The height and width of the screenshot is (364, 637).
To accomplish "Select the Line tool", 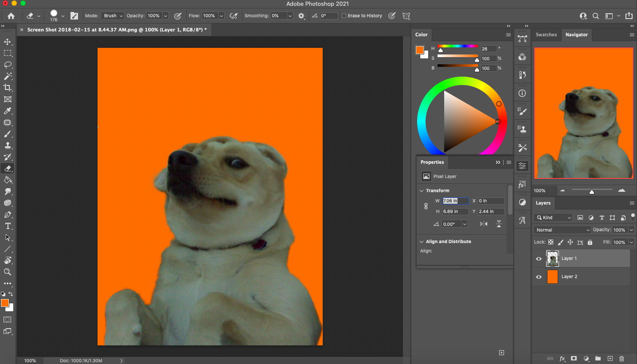I will (x=8, y=249).
